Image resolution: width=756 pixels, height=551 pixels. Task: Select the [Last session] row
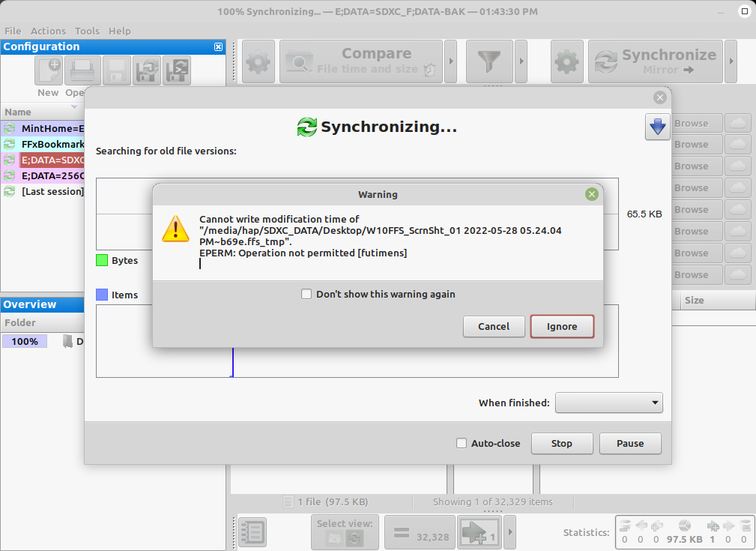tap(43, 192)
